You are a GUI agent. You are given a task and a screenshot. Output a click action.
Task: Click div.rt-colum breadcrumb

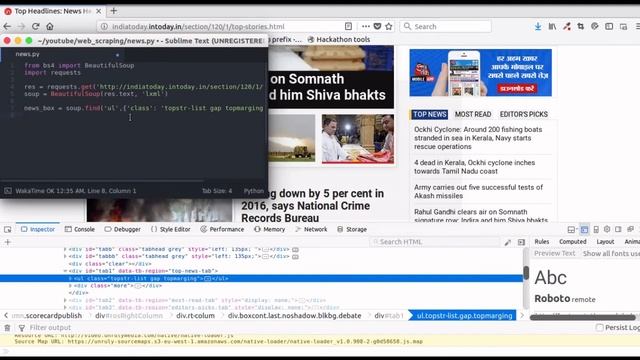tap(195, 316)
